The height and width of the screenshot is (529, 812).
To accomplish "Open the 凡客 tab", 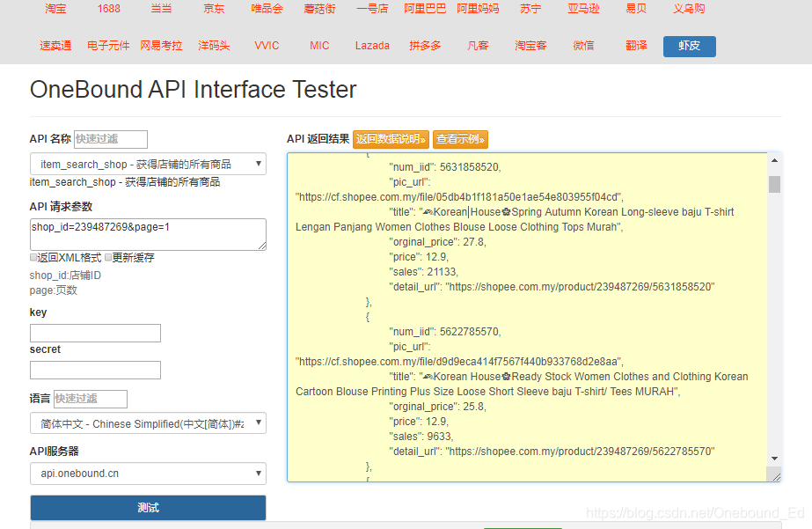I will point(478,46).
